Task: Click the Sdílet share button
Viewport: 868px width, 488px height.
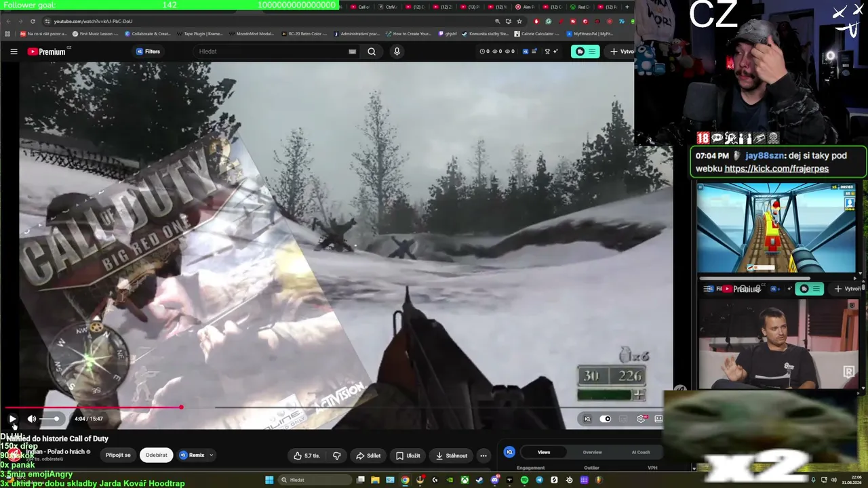Action: tap(368, 455)
